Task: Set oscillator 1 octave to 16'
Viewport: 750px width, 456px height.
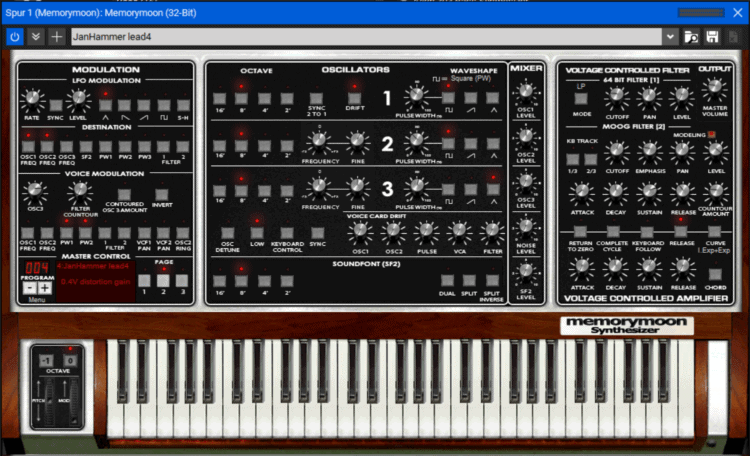Action: [220, 99]
